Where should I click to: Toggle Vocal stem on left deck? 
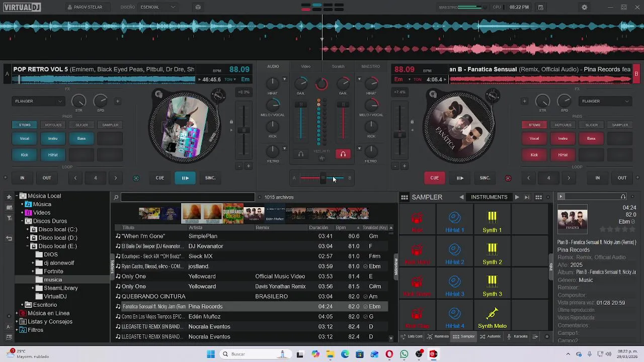point(24,138)
